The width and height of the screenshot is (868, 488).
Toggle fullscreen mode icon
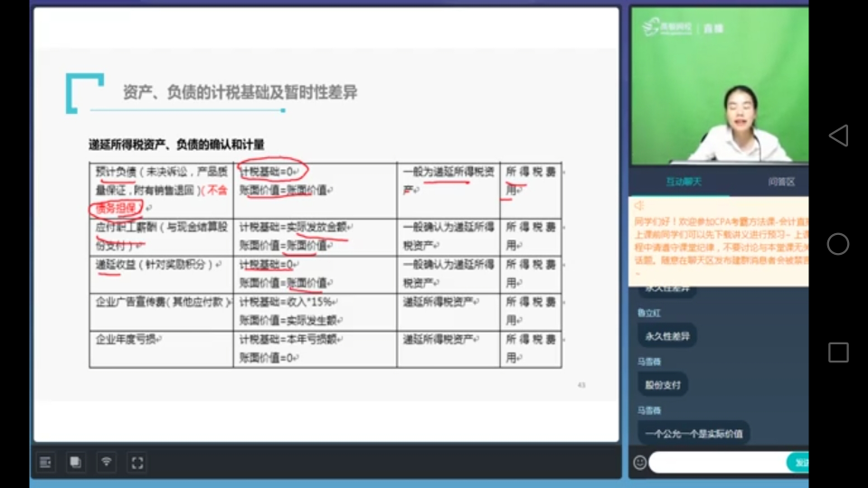pyautogui.click(x=137, y=462)
